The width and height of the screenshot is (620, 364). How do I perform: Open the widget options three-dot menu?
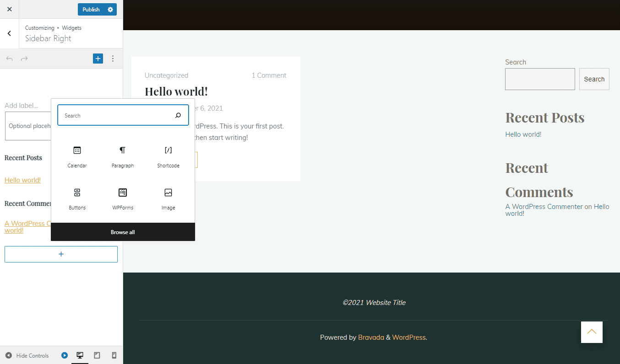[113, 59]
